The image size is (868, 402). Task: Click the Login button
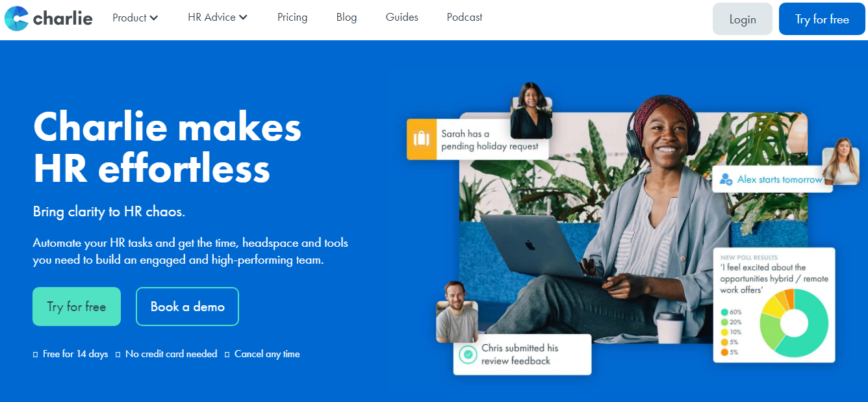tap(743, 19)
